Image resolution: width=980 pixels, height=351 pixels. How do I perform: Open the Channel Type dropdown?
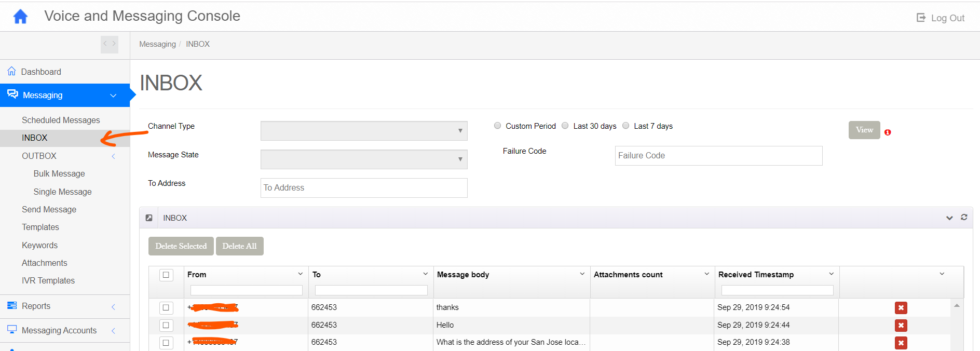364,131
